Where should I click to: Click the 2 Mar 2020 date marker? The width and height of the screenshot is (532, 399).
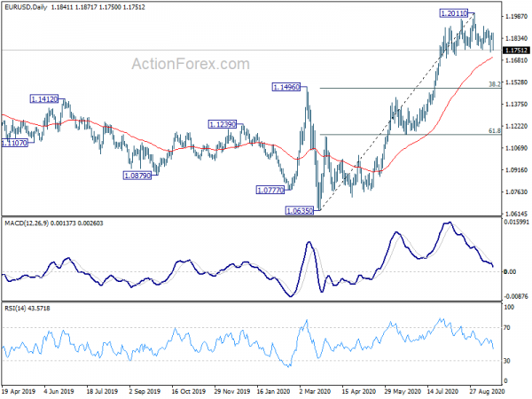tap(315, 391)
